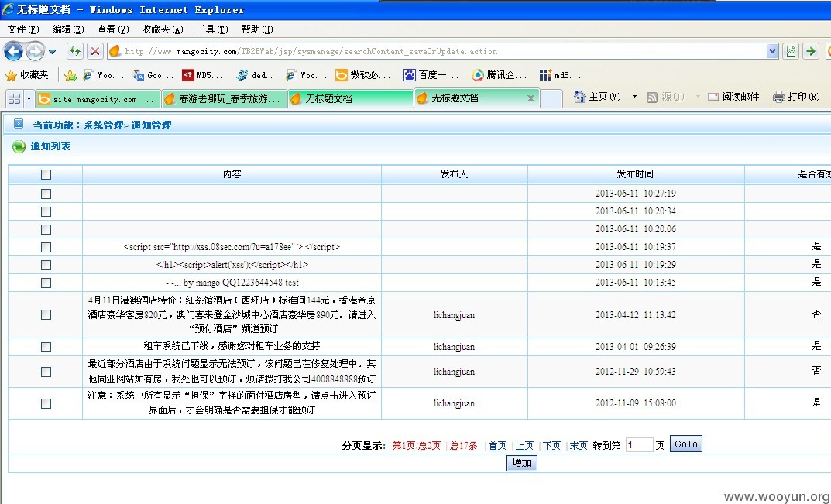Click the empty new tab button

pyautogui.click(x=551, y=98)
